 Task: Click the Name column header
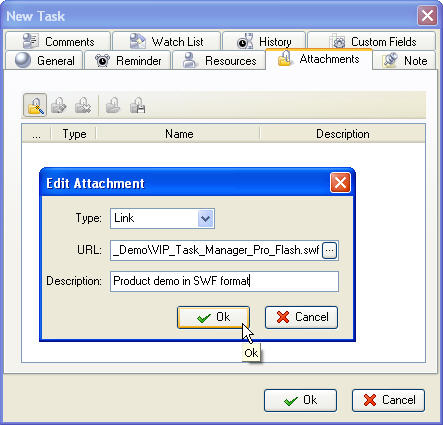point(179,134)
